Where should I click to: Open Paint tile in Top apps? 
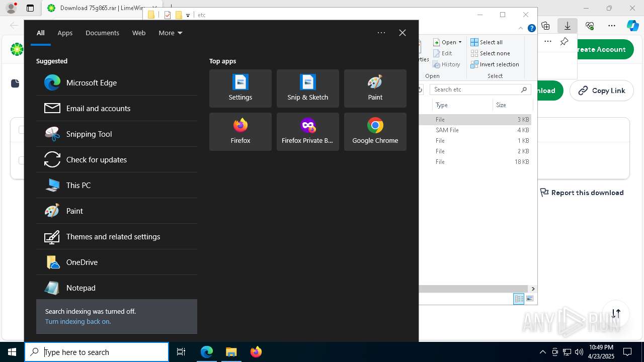[x=375, y=88]
